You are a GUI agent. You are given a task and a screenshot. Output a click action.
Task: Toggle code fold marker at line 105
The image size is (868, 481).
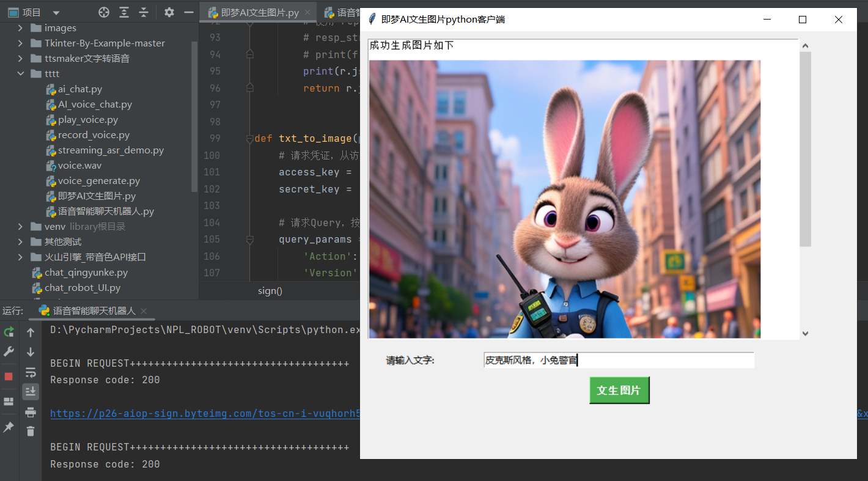(249, 240)
